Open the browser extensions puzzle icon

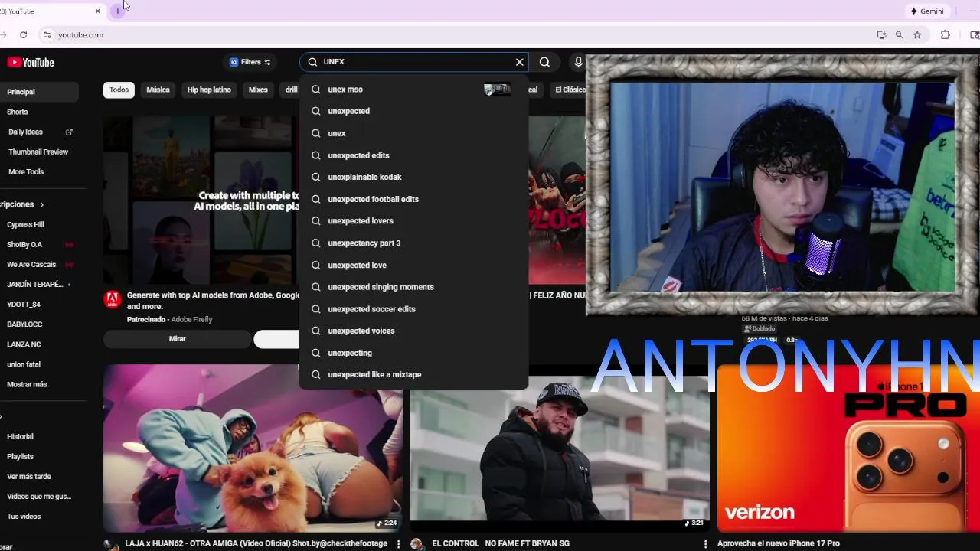[946, 35]
